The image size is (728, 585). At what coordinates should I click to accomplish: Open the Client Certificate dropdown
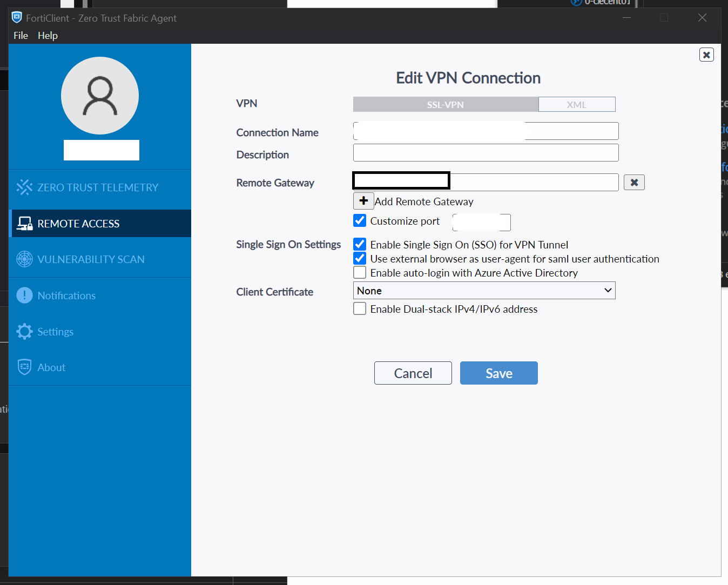484,291
